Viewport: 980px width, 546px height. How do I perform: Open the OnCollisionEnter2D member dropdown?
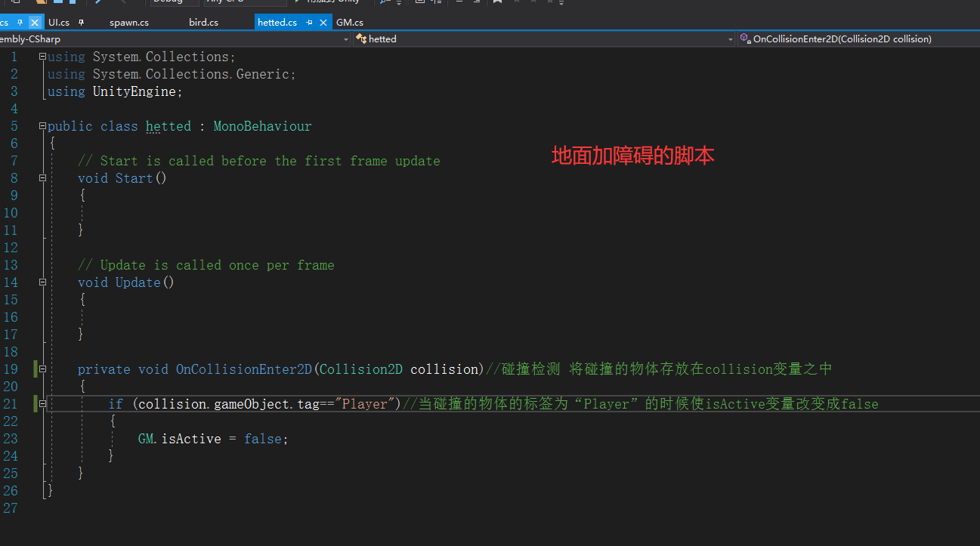coord(858,39)
